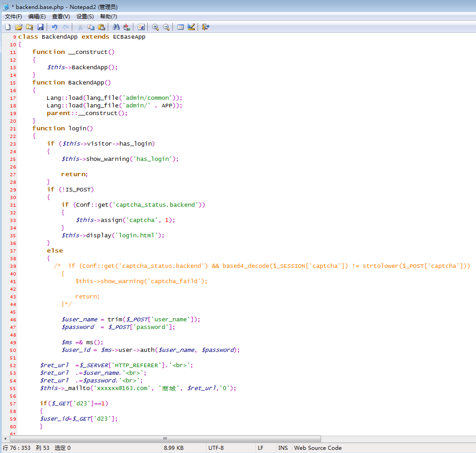Click the New file toolbar icon
This screenshot has height=453, width=476.
8,27
